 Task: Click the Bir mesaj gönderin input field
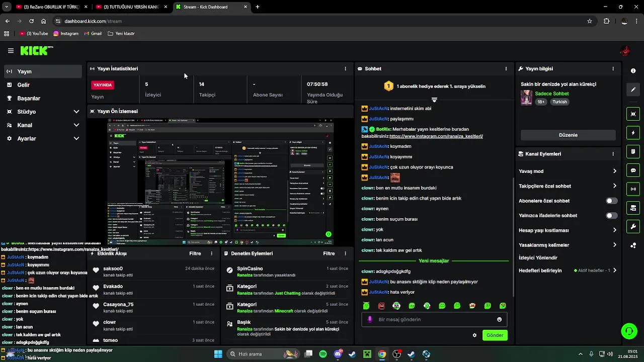pyautogui.click(x=434, y=319)
